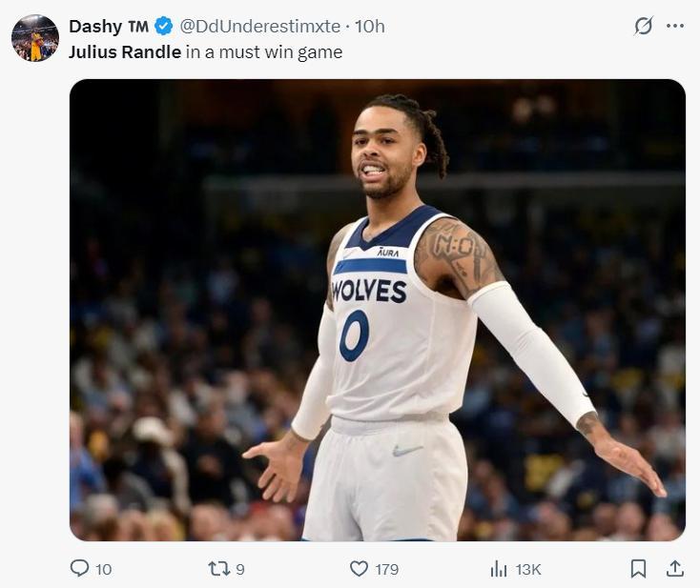This screenshot has height=588, width=700.
Task: Click the bold Julius Randle text
Action: [x=124, y=51]
